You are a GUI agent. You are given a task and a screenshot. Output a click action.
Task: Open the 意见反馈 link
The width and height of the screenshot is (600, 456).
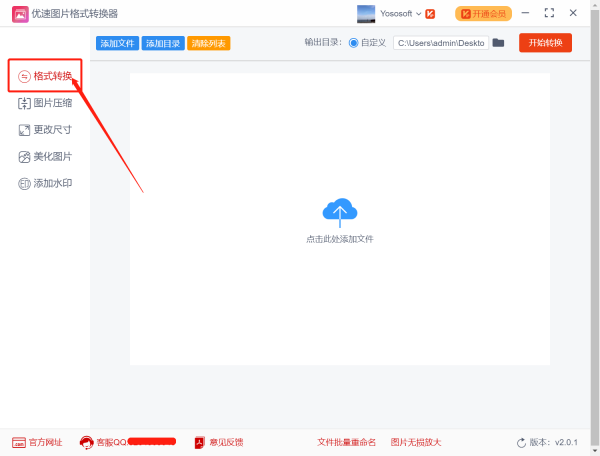click(x=226, y=443)
